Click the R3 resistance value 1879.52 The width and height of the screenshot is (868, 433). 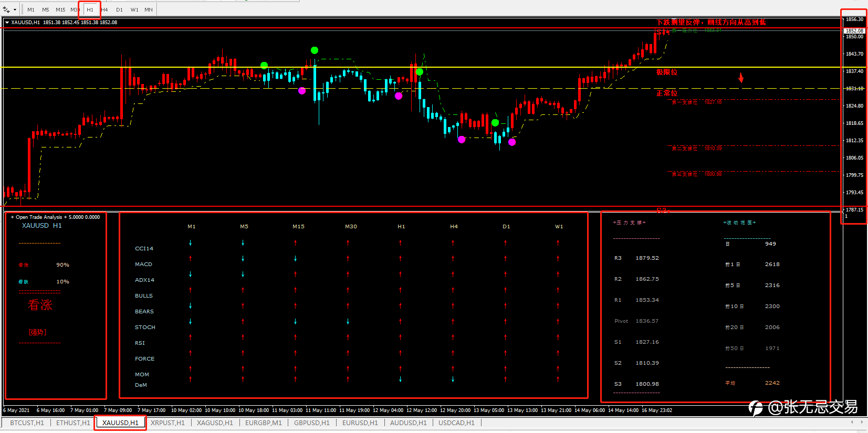click(x=647, y=258)
